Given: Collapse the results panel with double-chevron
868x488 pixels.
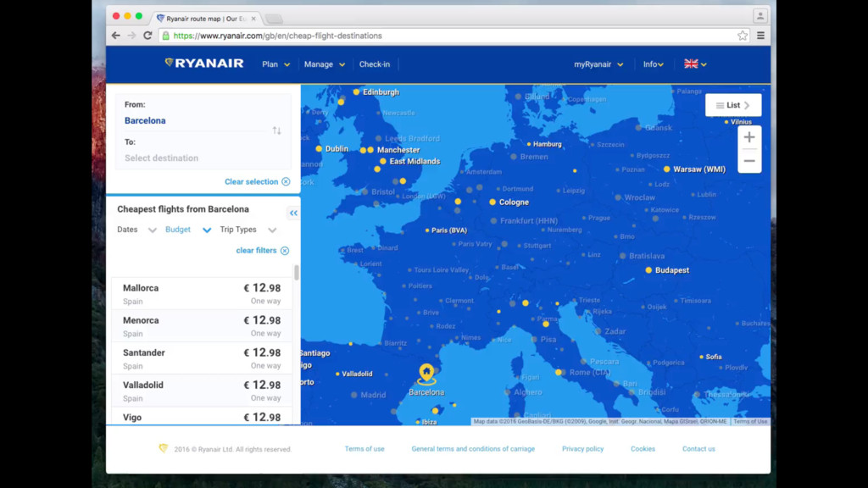Looking at the screenshot, I should pyautogui.click(x=293, y=213).
